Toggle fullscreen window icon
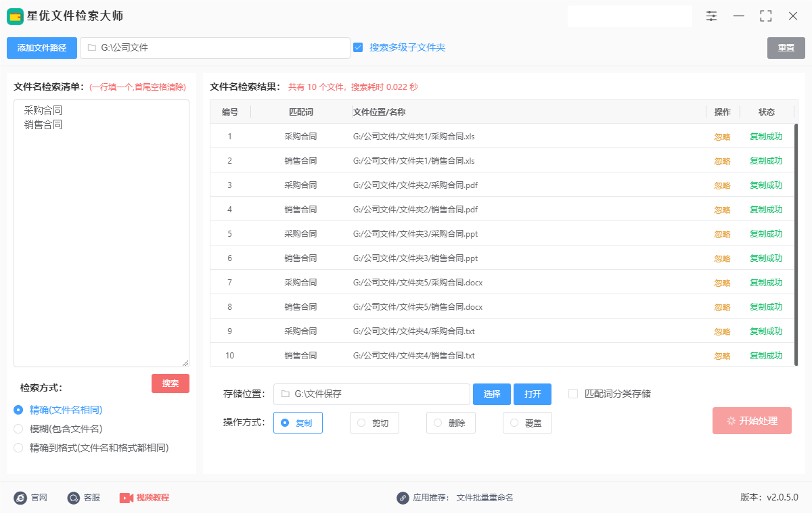The width and height of the screenshot is (812, 514). (766, 16)
